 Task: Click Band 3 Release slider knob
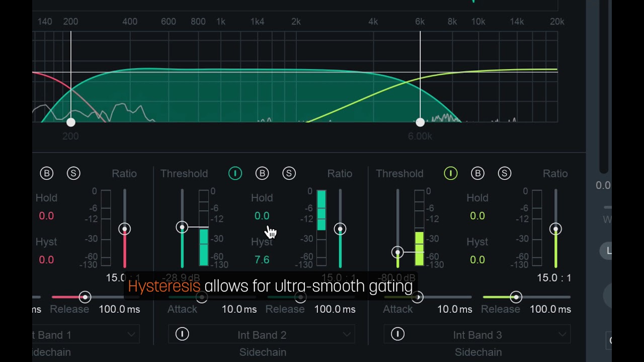click(516, 297)
